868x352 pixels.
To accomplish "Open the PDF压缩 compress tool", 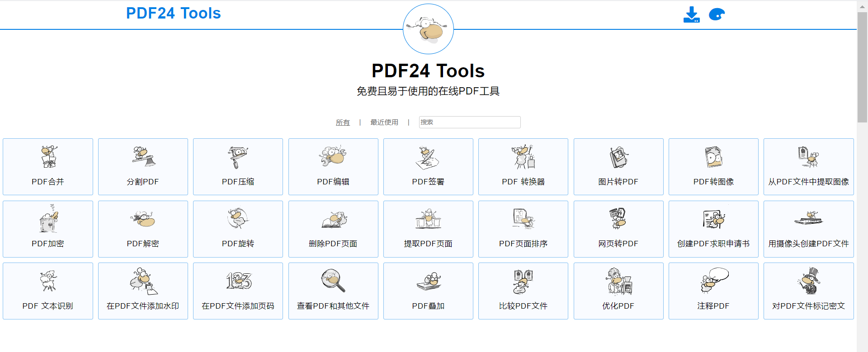I will pyautogui.click(x=238, y=167).
